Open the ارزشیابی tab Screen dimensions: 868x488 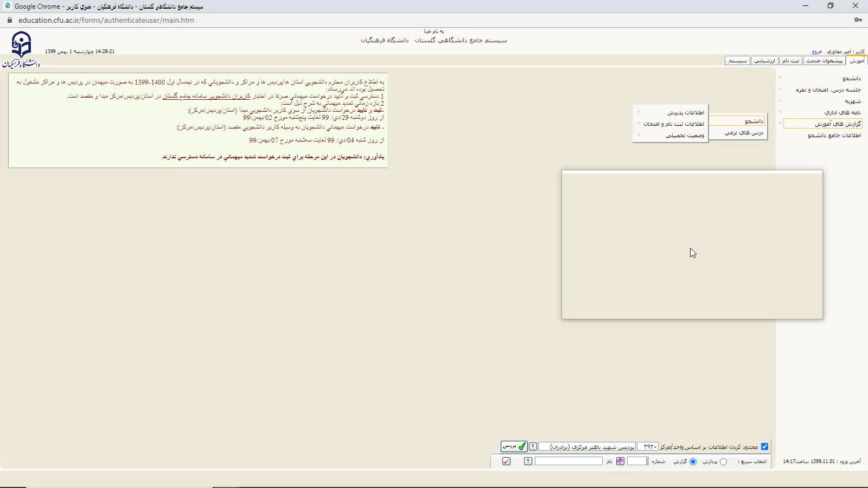(764, 61)
